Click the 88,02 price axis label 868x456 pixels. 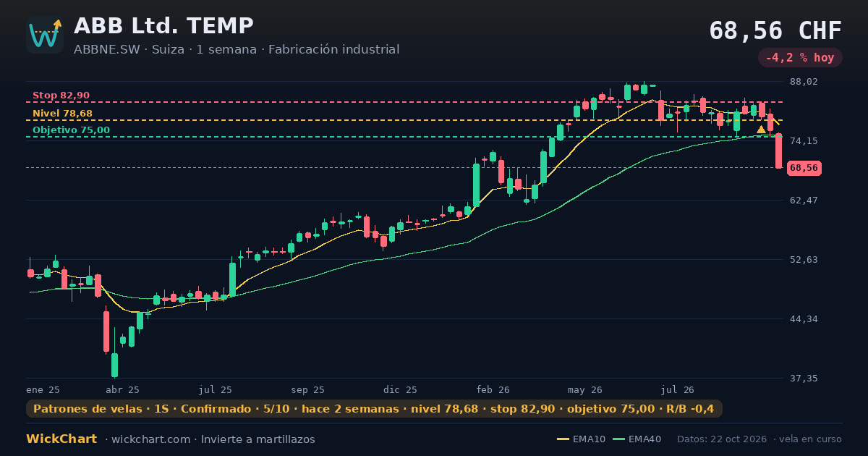point(804,82)
